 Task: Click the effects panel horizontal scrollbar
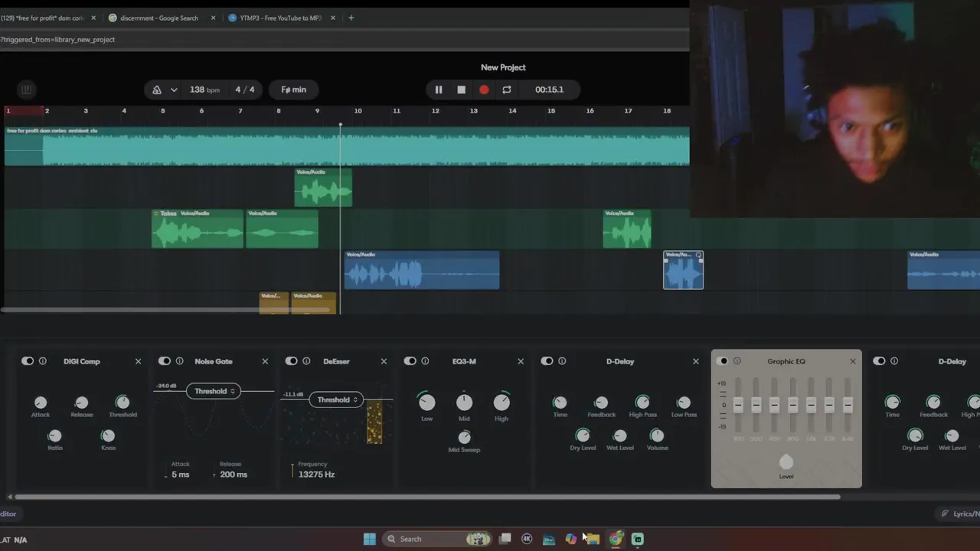click(x=427, y=497)
